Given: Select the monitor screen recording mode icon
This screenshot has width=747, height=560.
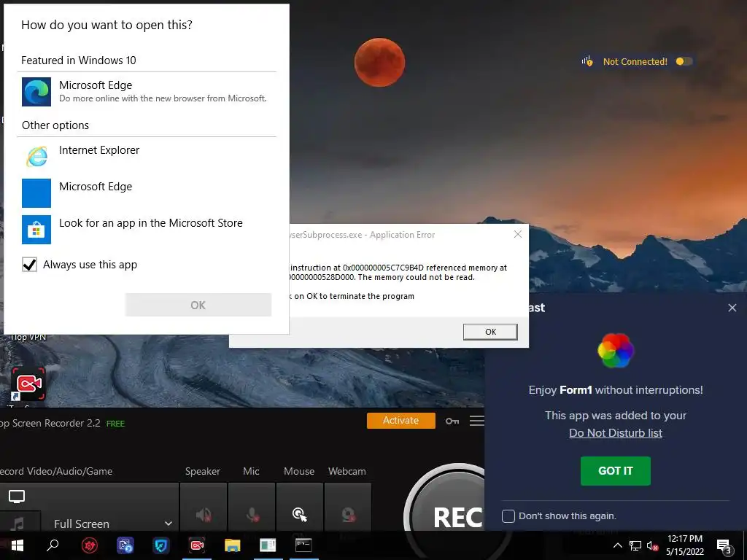Looking at the screenshot, I should 17,497.
